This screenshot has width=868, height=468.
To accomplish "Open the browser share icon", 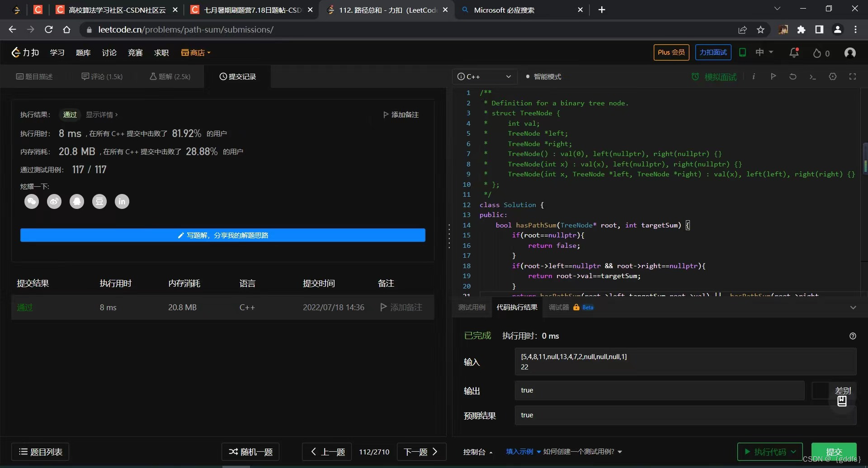I will pyautogui.click(x=742, y=30).
